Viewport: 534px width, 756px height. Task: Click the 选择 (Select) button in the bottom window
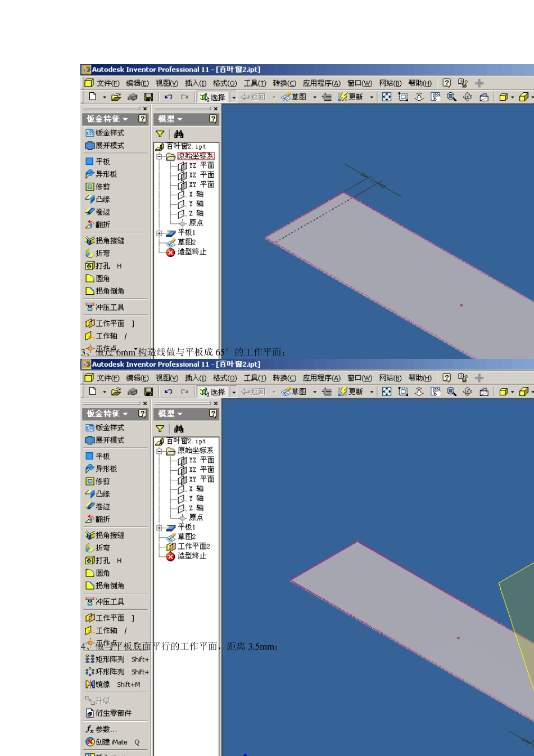(x=212, y=391)
